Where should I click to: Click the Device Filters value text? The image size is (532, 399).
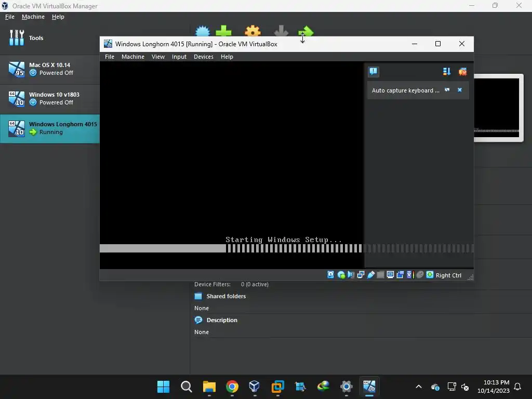pos(255,284)
